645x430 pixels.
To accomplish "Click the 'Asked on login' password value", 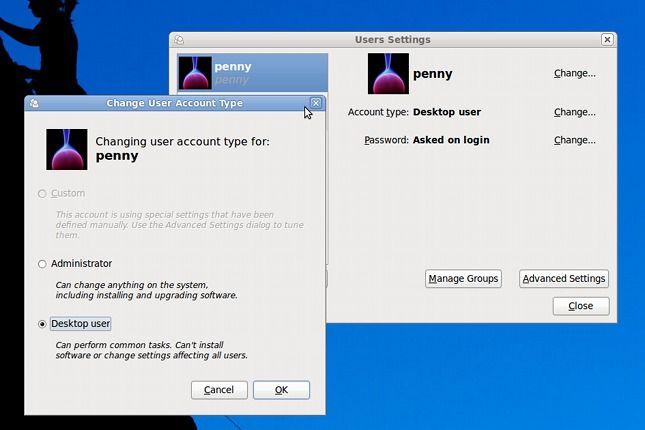I will tap(451, 140).
